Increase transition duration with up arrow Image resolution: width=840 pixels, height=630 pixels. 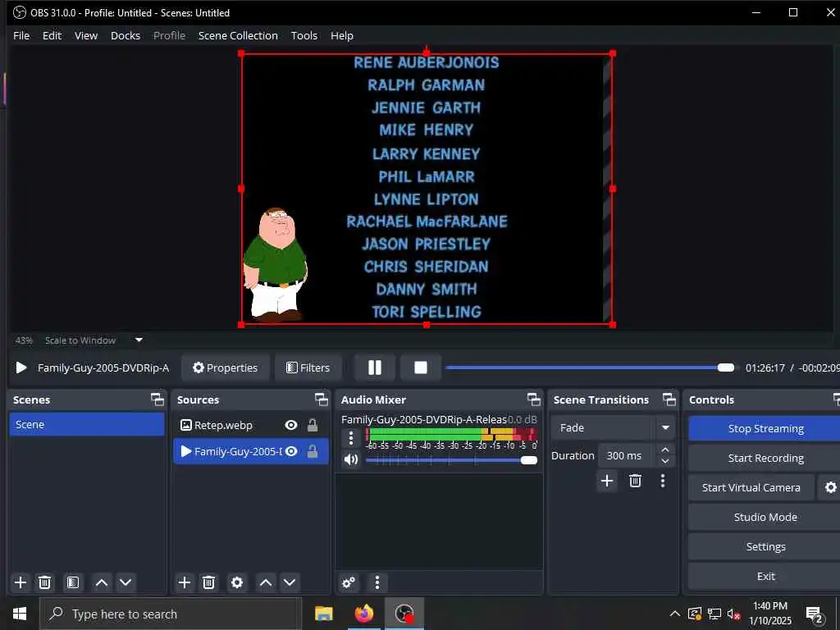[664, 450]
